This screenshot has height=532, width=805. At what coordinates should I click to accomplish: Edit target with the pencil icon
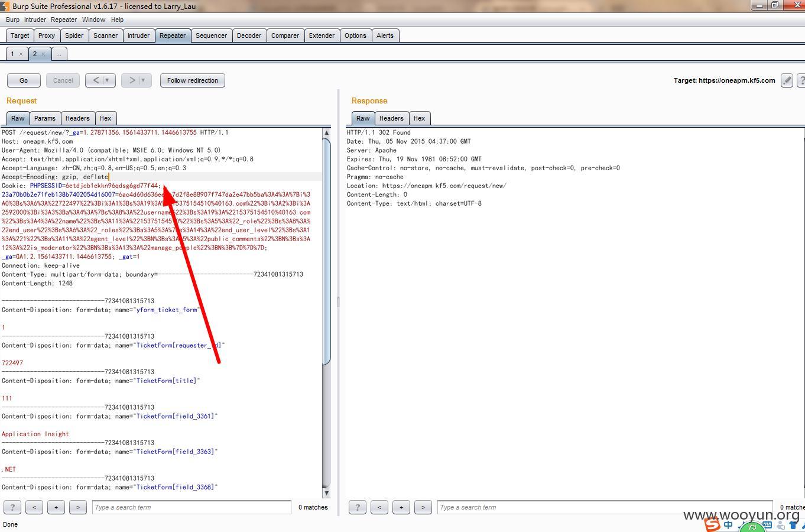pyautogui.click(x=787, y=80)
